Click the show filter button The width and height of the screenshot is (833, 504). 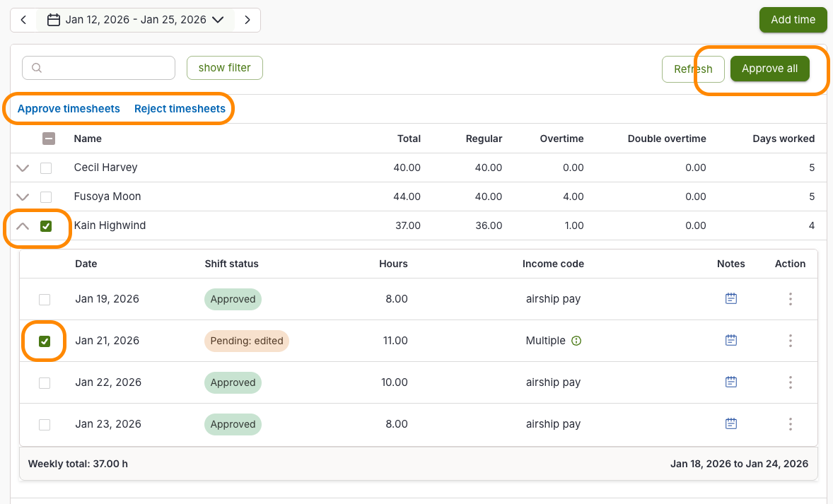coord(225,68)
